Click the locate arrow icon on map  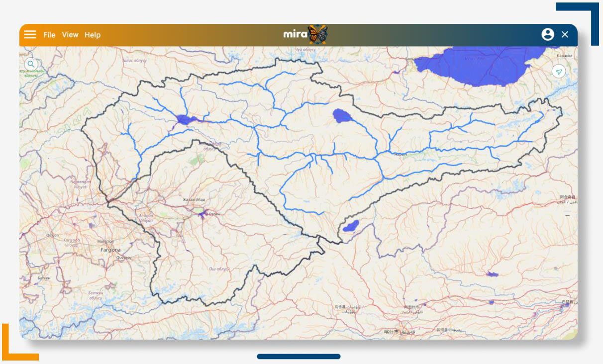coord(559,72)
